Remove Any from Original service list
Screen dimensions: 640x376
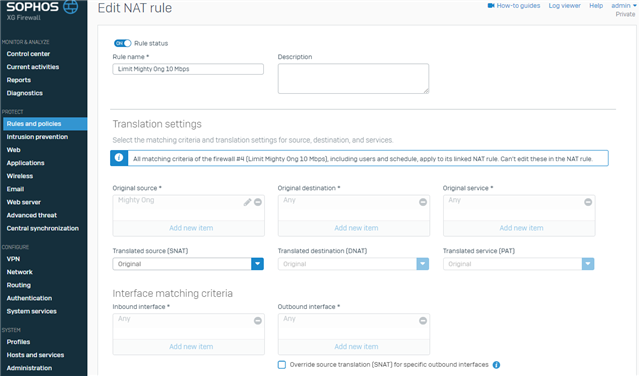pyautogui.click(x=588, y=202)
